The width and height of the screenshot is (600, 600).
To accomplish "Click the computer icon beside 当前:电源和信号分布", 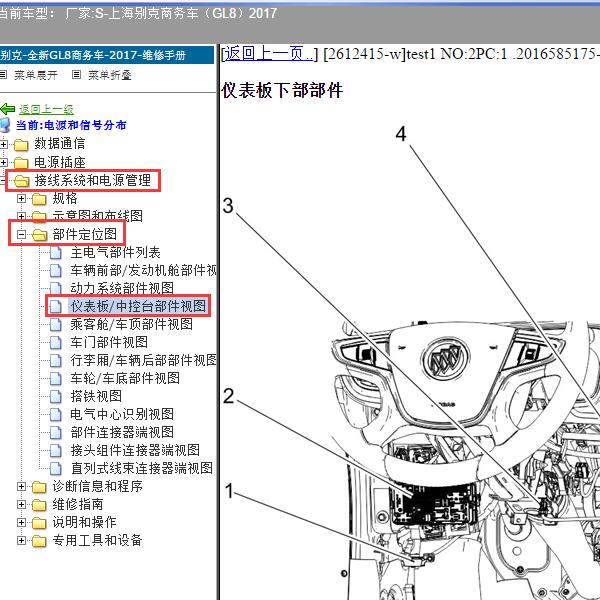I will [x=5, y=126].
